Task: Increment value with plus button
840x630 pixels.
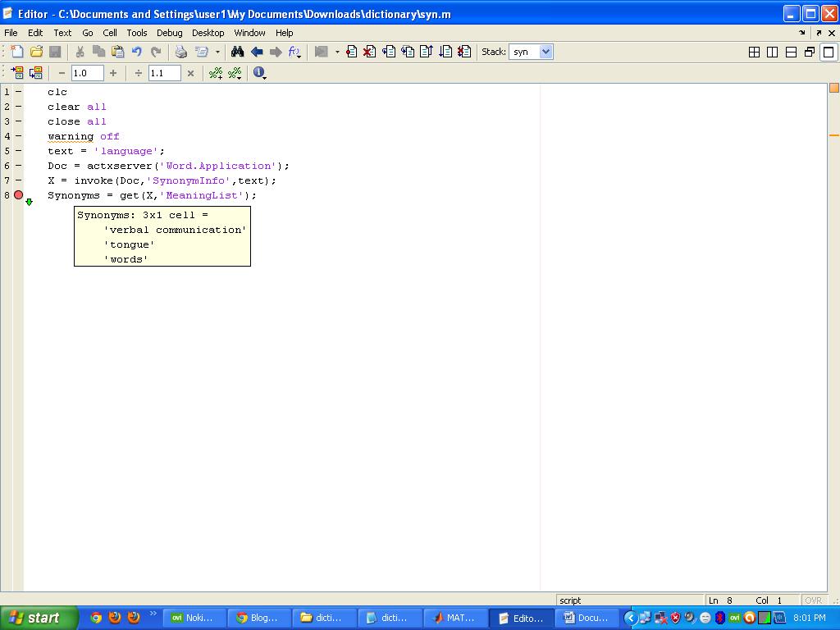Action: [x=113, y=73]
